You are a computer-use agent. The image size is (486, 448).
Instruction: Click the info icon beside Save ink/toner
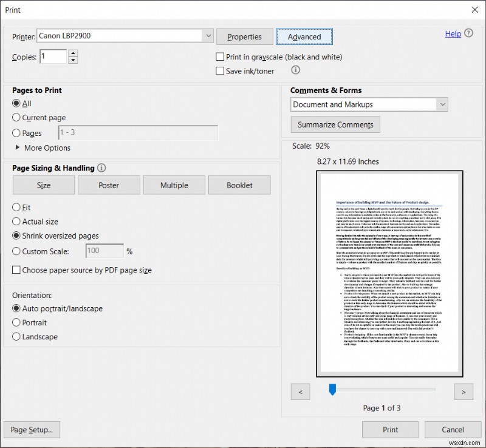[296, 70]
